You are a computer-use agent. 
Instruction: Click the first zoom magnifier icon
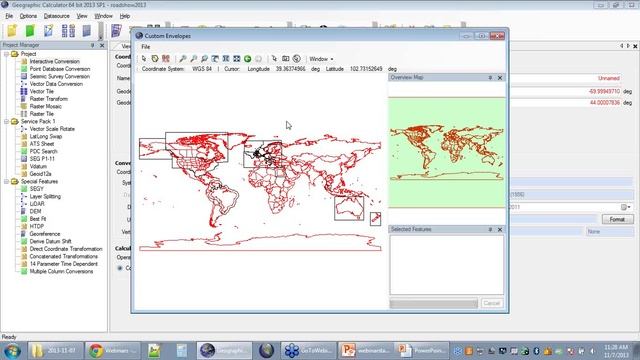[183, 59]
